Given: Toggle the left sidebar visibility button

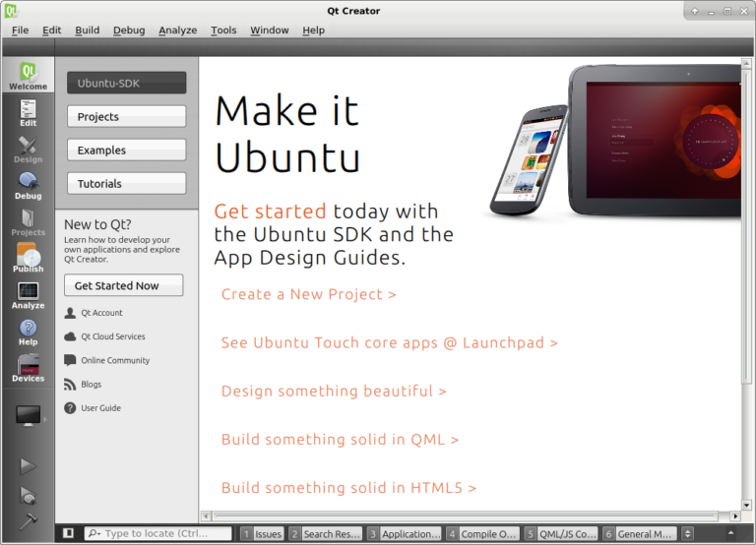Looking at the screenshot, I should (68, 533).
